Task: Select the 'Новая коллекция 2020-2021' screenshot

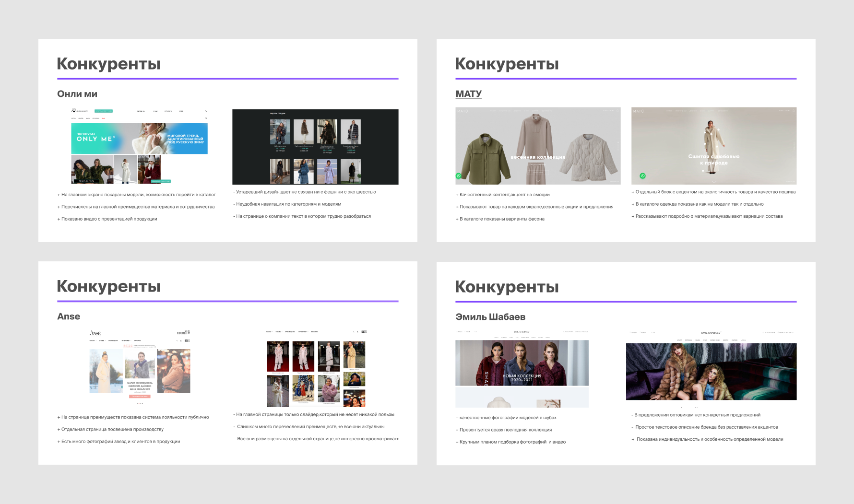Action: 522,368
